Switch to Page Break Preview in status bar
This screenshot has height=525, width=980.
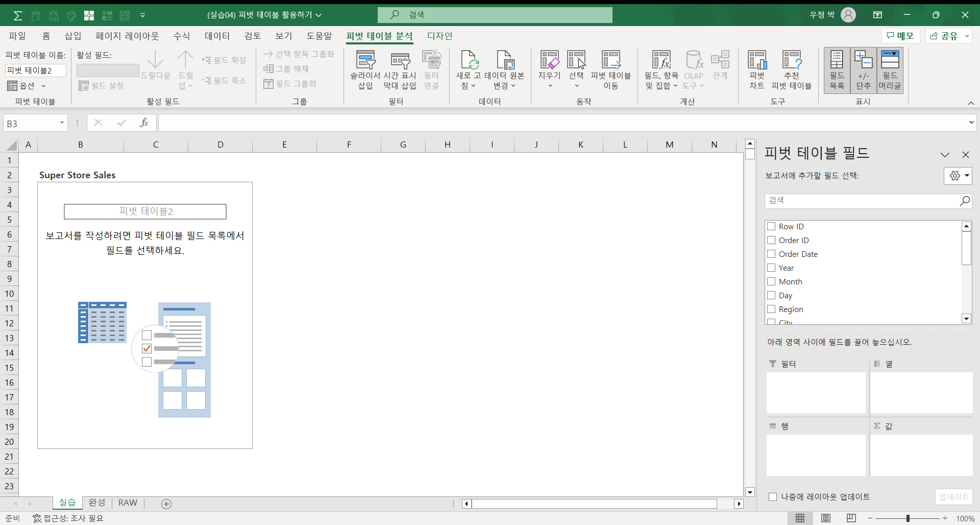(851, 518)
